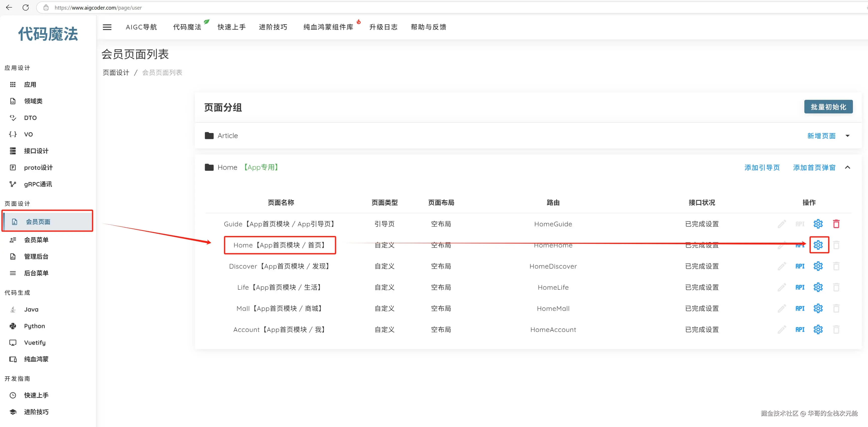The height and width of the screenshot is (427, 868).
Task: Click edit pencil icon for Mall row
Action: pos(781,308)
